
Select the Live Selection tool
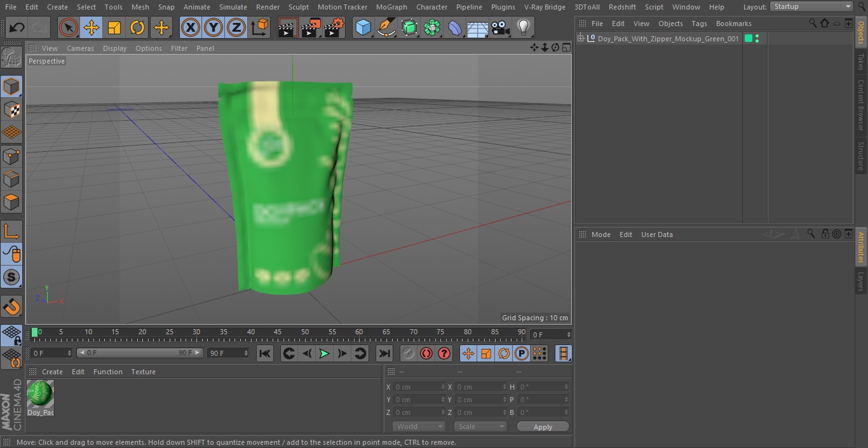pos(68,27)
